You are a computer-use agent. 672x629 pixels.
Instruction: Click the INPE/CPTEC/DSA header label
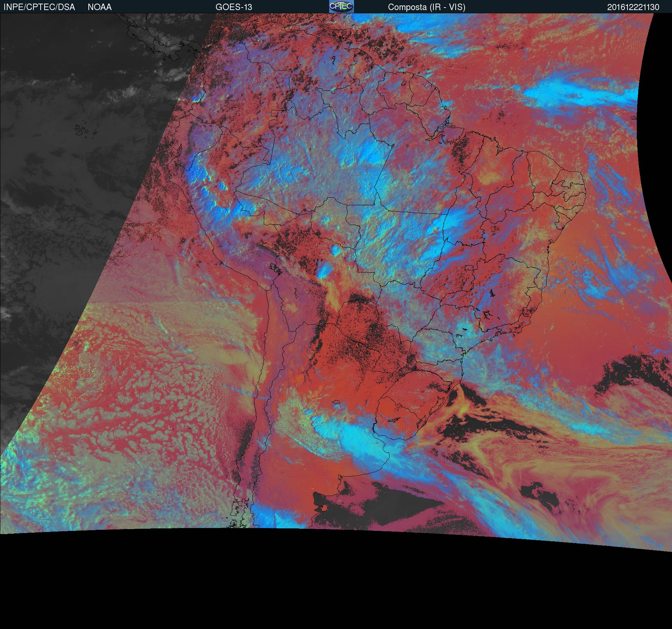(39, 7)
